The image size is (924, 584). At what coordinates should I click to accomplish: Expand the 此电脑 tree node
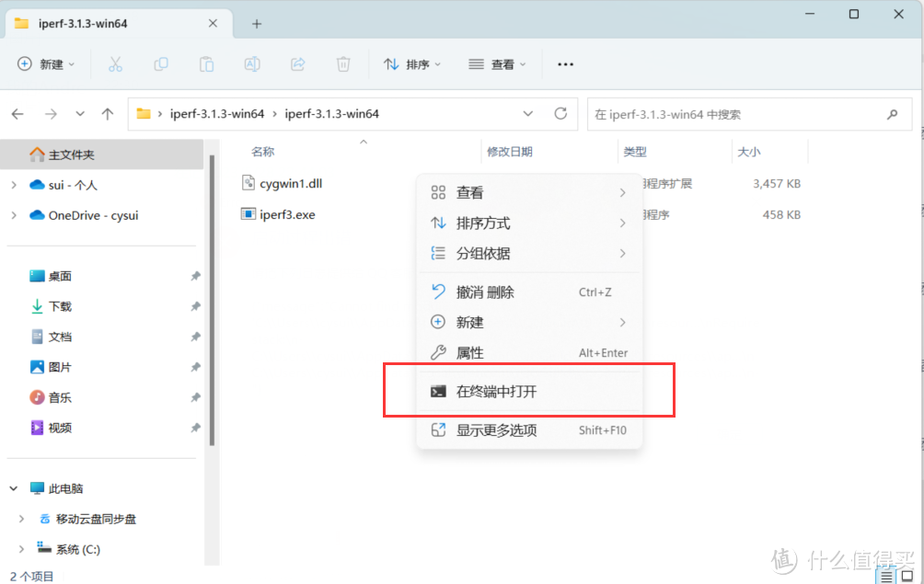click(14, 488)
